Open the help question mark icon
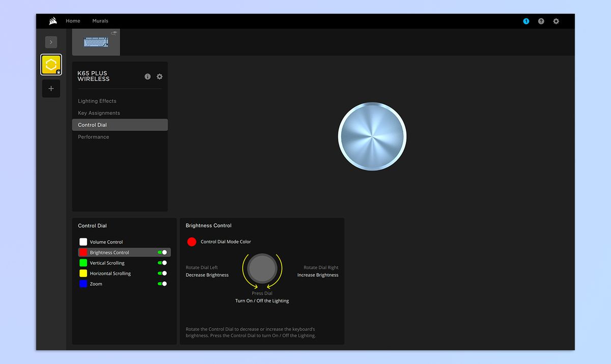This screenshot has height=364, width=611. point(541,21)
